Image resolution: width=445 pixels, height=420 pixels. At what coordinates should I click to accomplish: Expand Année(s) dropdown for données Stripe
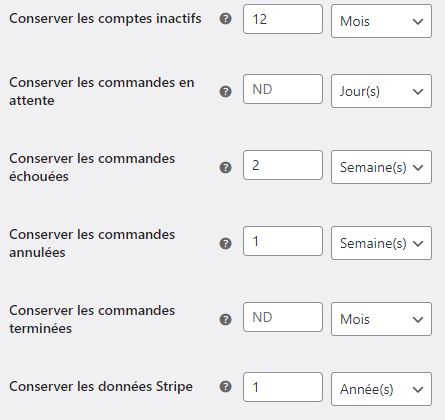pyautogui.click(x=381, y=389)
